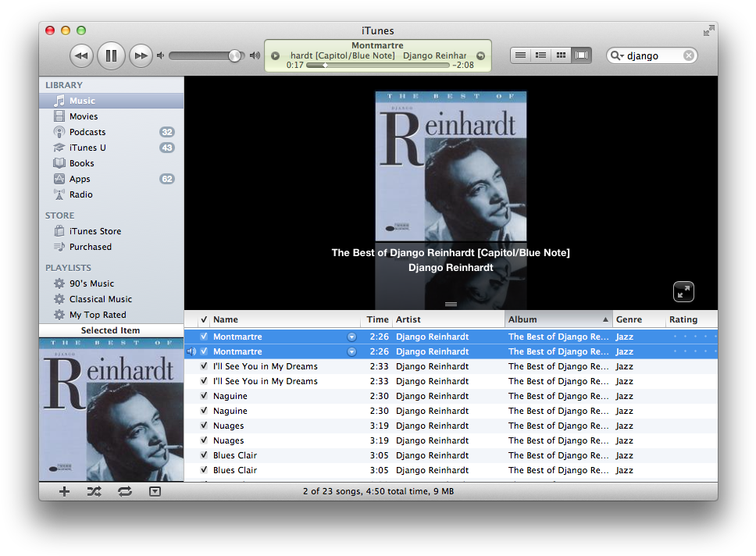
Task: Click the search field containing django
Action: pos(654,56)
